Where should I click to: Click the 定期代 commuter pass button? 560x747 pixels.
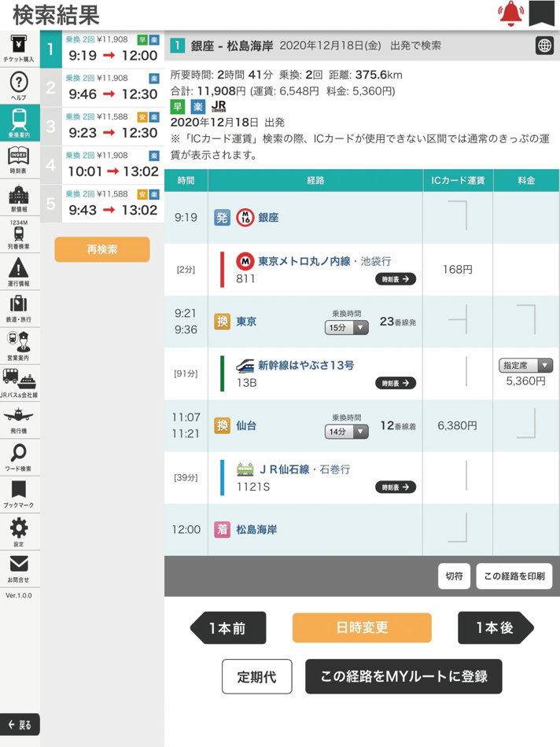pos(257,676)
